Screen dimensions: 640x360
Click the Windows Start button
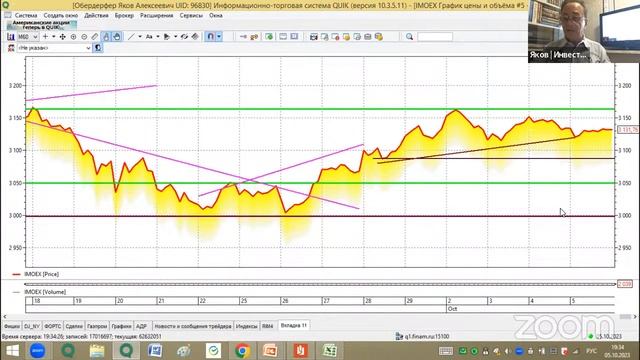tap(12, 351)
